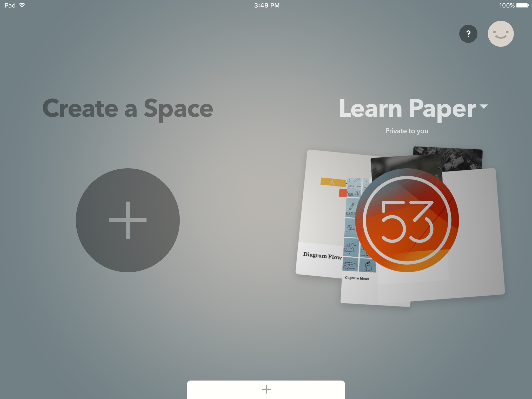Open the help question mark button
This screenshot has width=532, height=399.
pyautogui.click(x=468, y=34)
